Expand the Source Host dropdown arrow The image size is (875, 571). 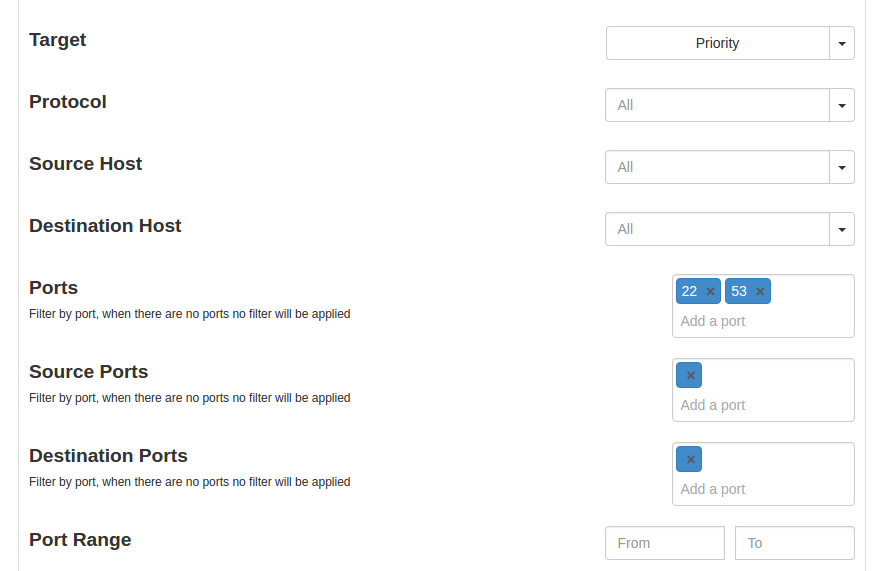point(842,167)
